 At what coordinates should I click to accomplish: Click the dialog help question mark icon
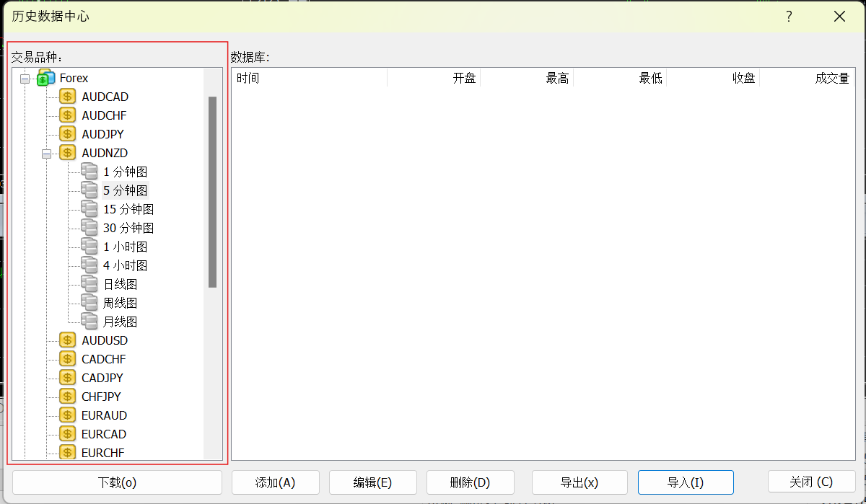tap(788, 16)
